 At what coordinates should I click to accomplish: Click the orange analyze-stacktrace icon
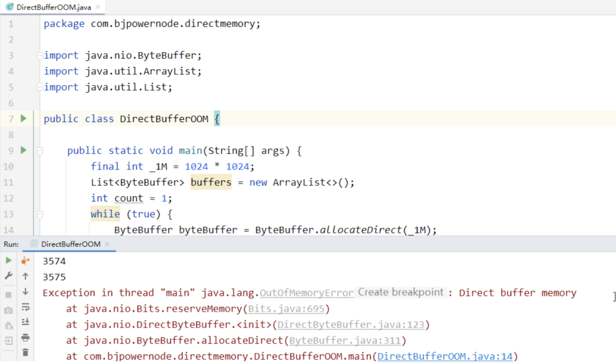pos(25,261)
